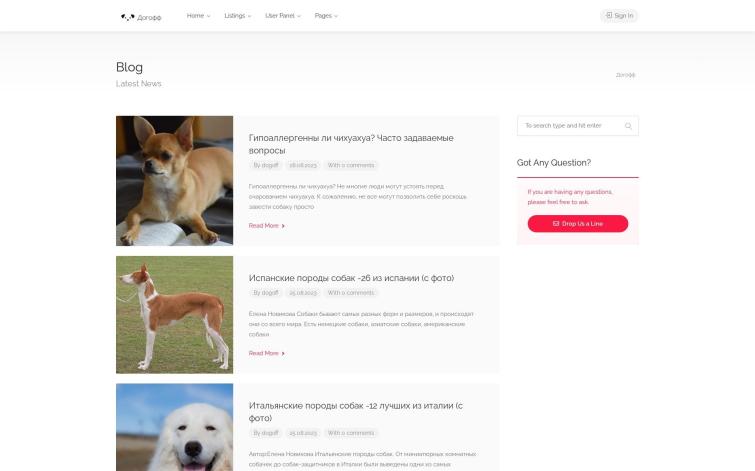Click the Догофф breadcrumb link
The image size is (755, 471).
point(625,75)
